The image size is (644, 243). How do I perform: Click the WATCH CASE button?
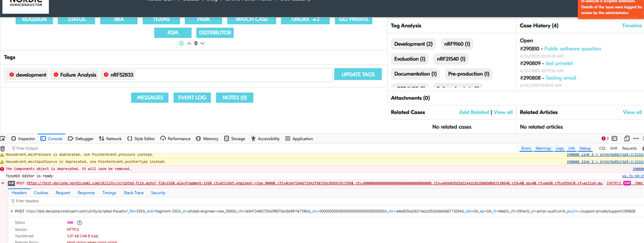point(252,19)
